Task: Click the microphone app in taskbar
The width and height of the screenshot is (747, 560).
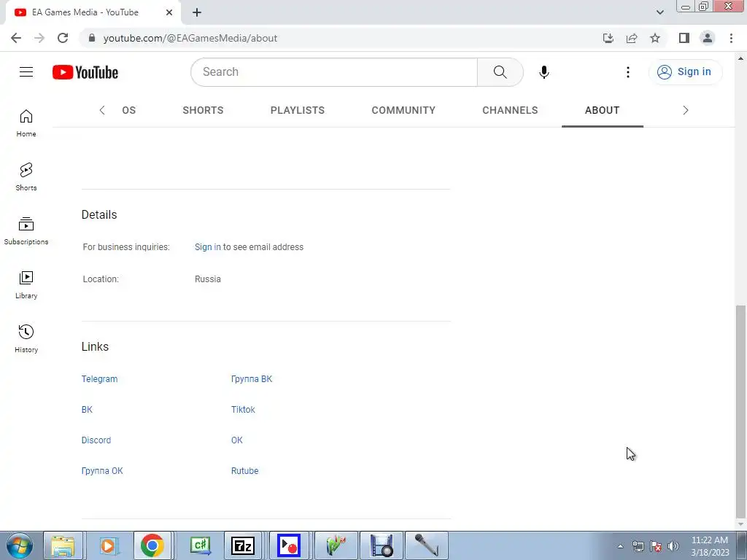Action: tap(426, 545)
